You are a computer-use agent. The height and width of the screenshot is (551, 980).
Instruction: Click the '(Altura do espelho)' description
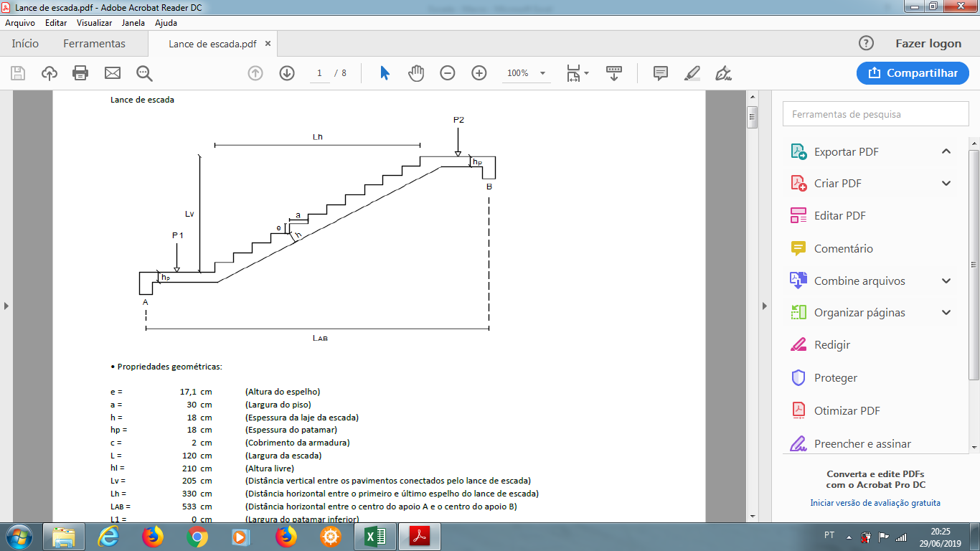click(x=283, y=392)
